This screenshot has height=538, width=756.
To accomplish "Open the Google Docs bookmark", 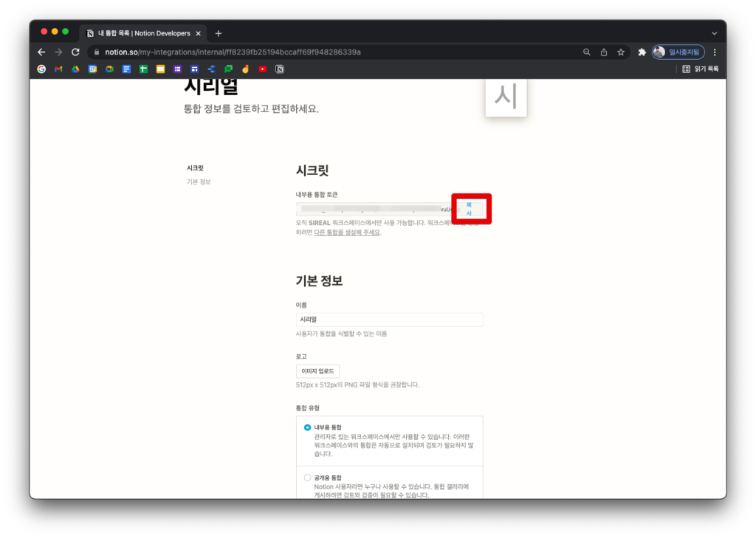I will click(126, 69).
